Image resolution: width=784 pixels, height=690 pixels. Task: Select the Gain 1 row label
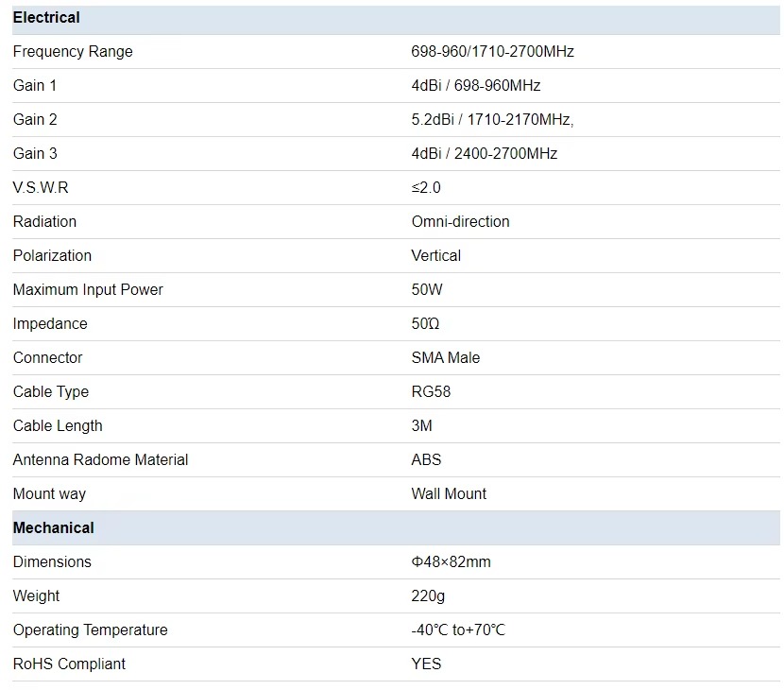(35, 86)
